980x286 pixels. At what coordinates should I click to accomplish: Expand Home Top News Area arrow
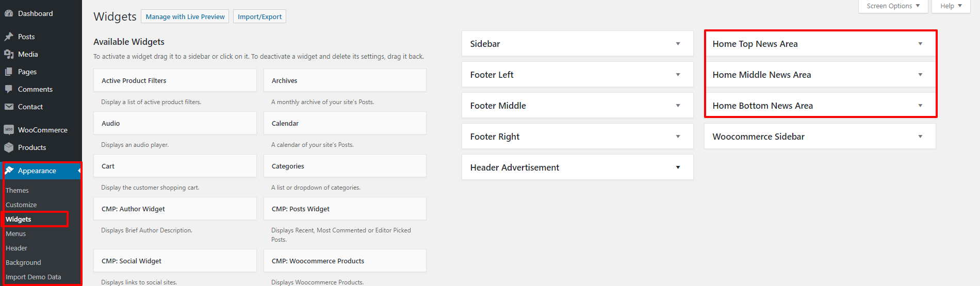920,44
